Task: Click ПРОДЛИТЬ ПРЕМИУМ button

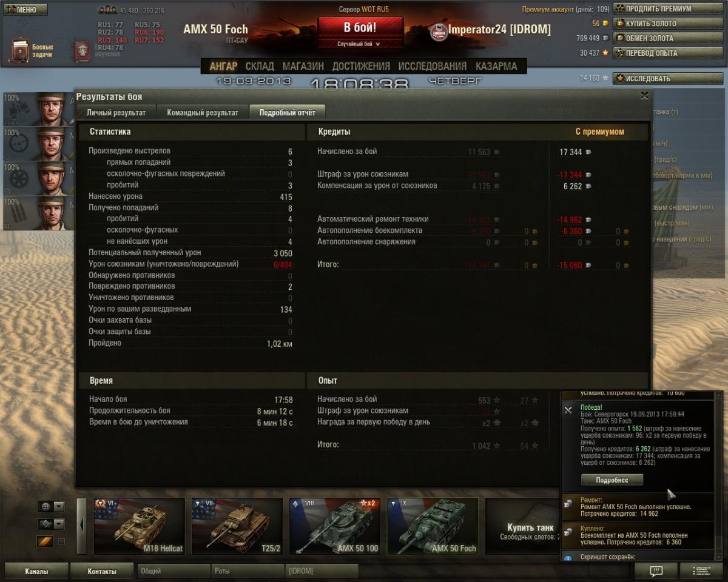Action: [669, 8]
